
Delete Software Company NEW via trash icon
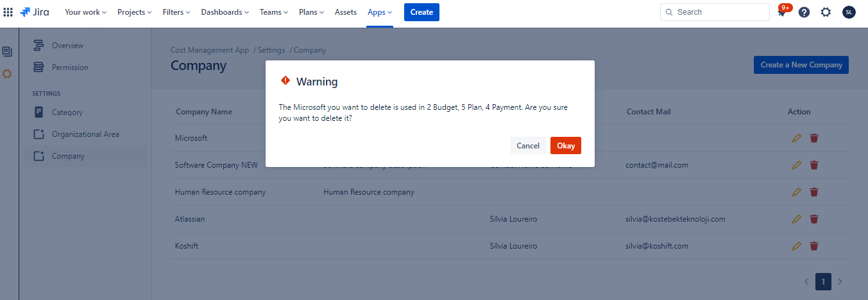[x=814, y=165]
